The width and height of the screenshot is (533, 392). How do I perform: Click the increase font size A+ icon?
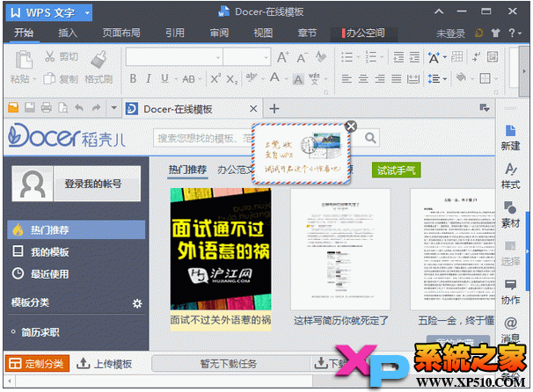[283, 57]
